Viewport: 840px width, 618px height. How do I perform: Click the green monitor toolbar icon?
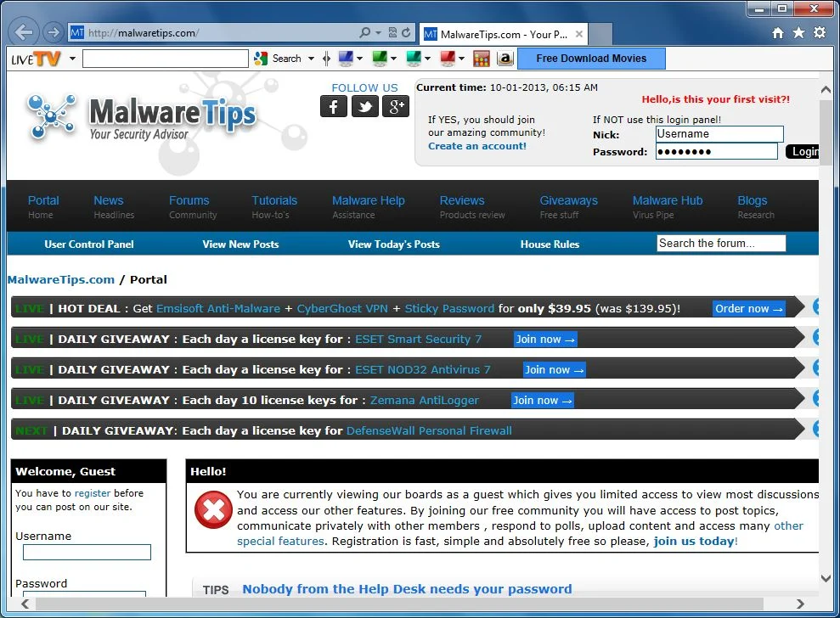(380, 58)
